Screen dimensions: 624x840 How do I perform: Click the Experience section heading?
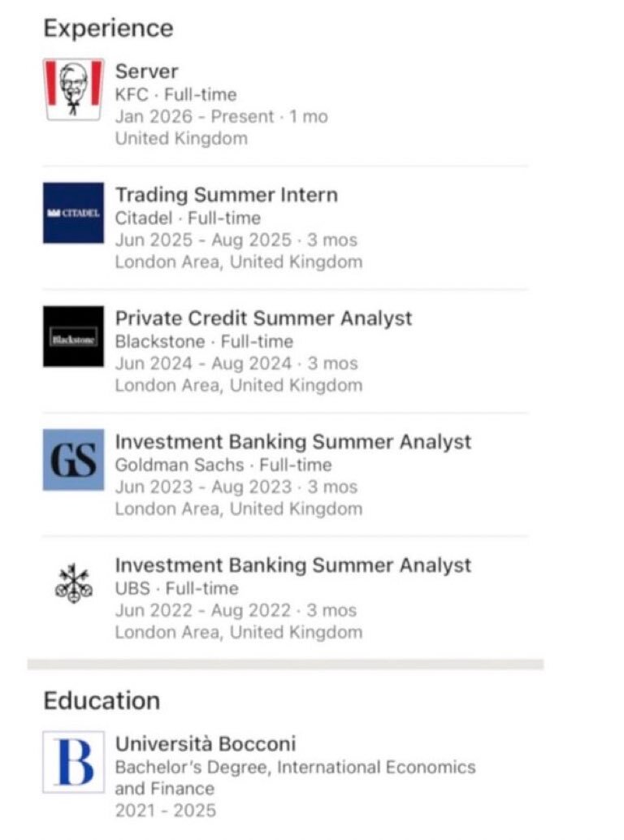tap(108, 28)
